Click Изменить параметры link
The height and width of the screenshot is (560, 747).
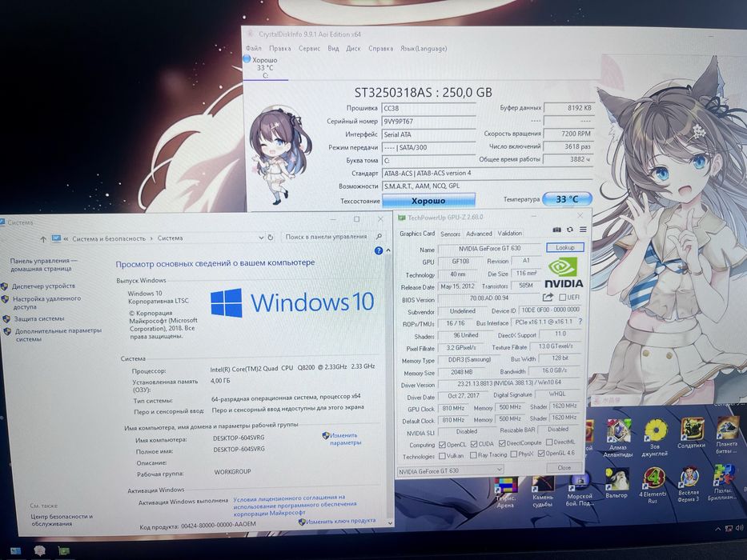[345, 438]
